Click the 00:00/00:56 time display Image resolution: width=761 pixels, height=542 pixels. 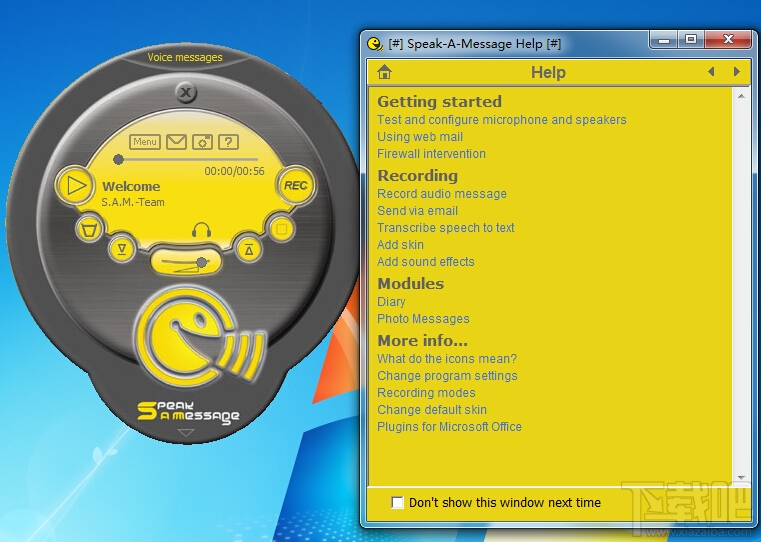[234, 171]
